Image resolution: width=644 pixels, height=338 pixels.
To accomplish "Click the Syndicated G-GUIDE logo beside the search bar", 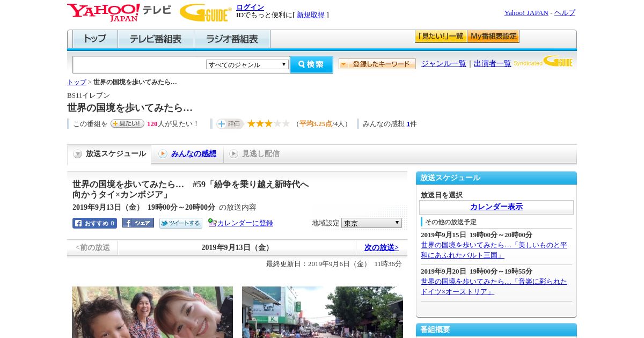I will click(543, 62).
